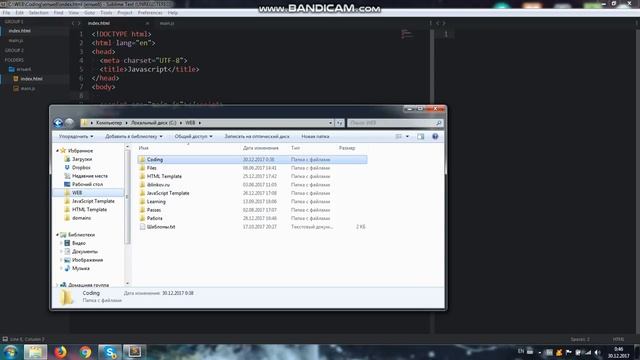Expand Домашняя группа tree node
The image size is (640, 360).
(58, 285)
